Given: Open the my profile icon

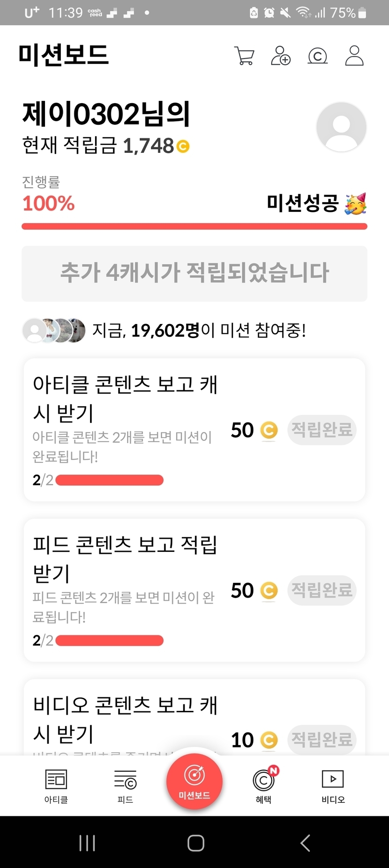Looking at the screenshot, I should tap(354, 56).
